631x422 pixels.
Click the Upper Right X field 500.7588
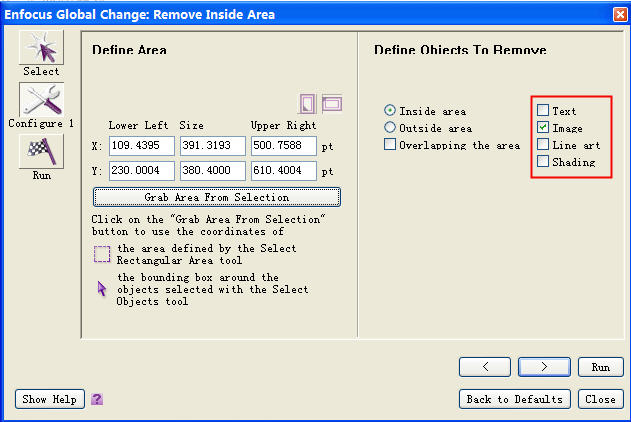point(284,146)
